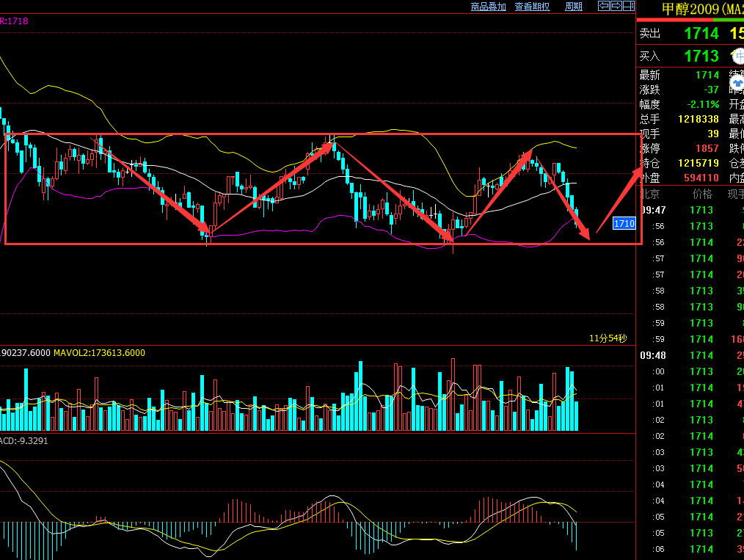Select the :06 tick row
744x560 pixels.
point(690,548)
